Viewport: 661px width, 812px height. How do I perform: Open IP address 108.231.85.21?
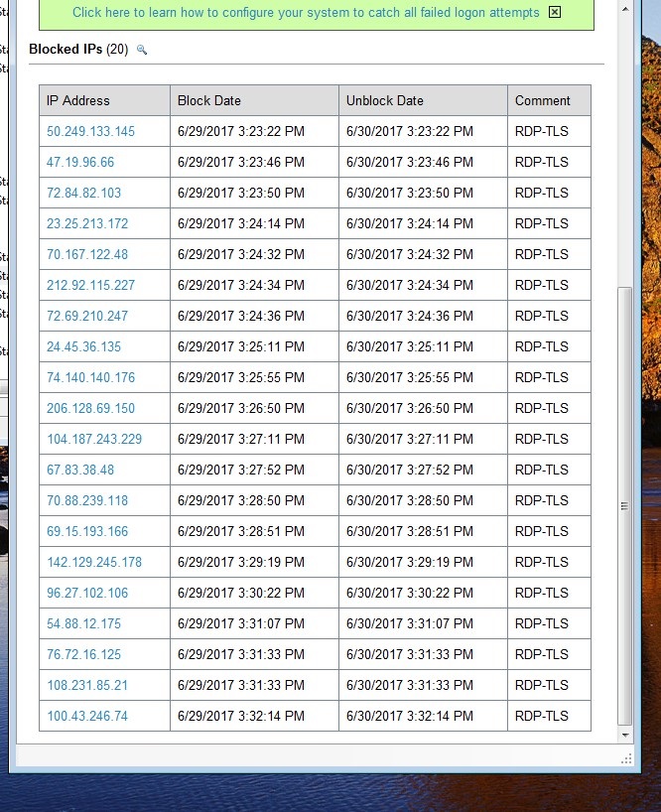point(87,685)
